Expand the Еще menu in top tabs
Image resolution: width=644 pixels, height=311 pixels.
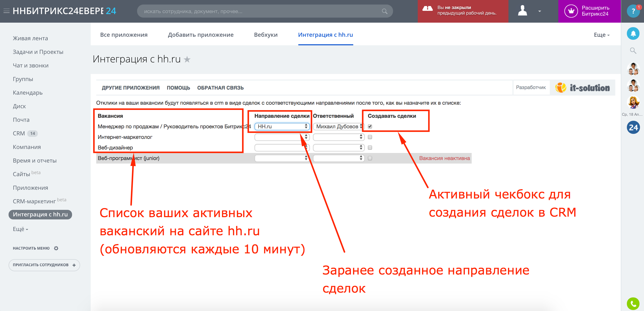click(602, 35)
